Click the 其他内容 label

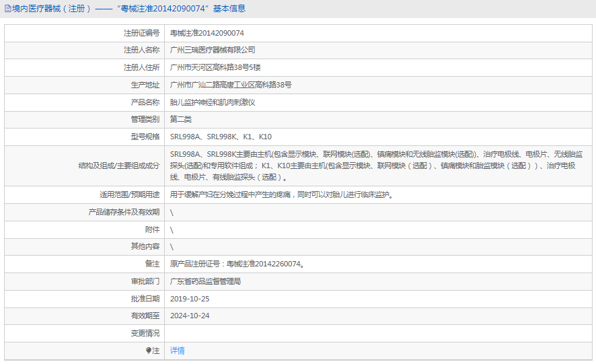[x=145, y=246]
